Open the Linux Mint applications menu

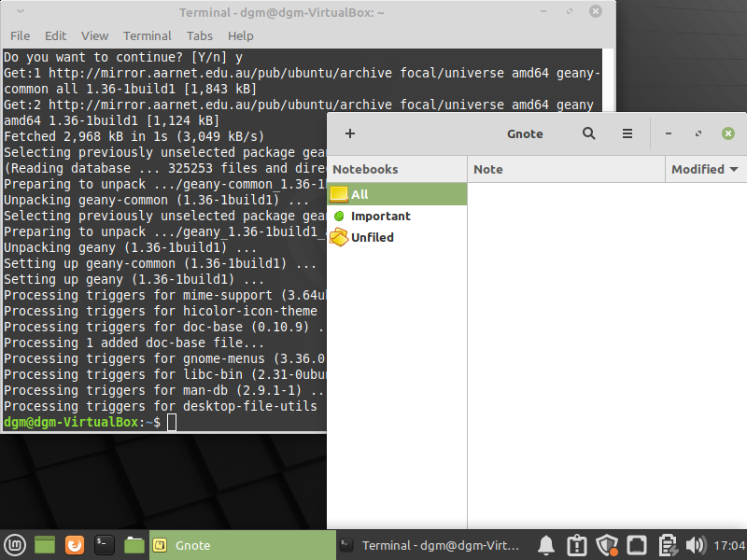13,545
